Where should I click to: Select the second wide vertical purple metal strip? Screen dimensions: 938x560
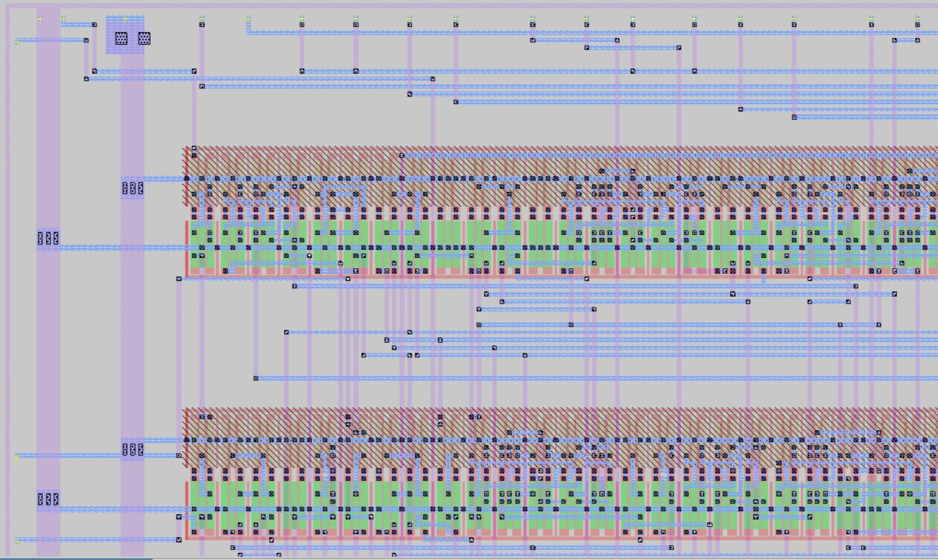(x=132, y=327)
